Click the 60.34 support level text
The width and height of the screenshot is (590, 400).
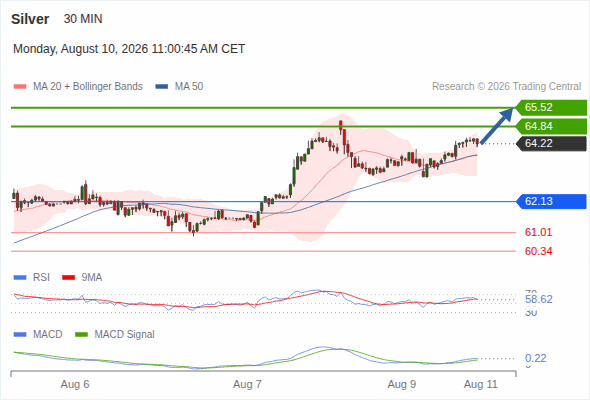538,251
